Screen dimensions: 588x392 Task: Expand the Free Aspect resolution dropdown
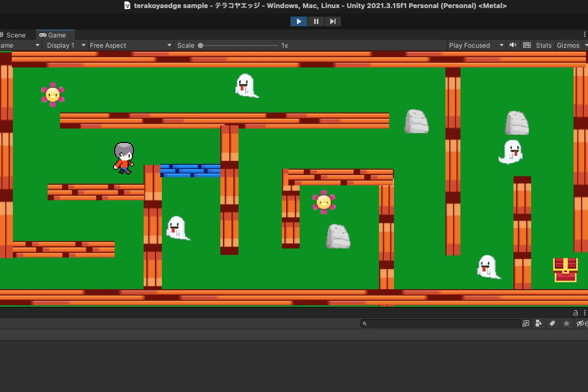130,46
